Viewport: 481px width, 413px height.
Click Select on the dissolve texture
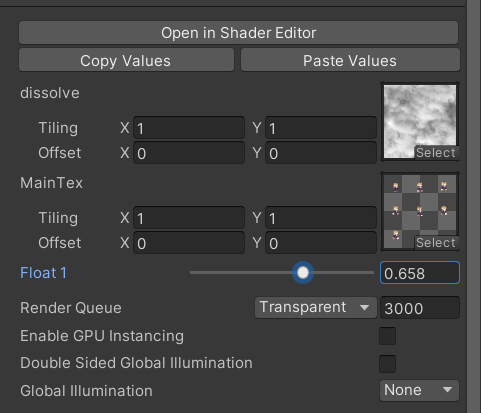(x=436, y=153)
